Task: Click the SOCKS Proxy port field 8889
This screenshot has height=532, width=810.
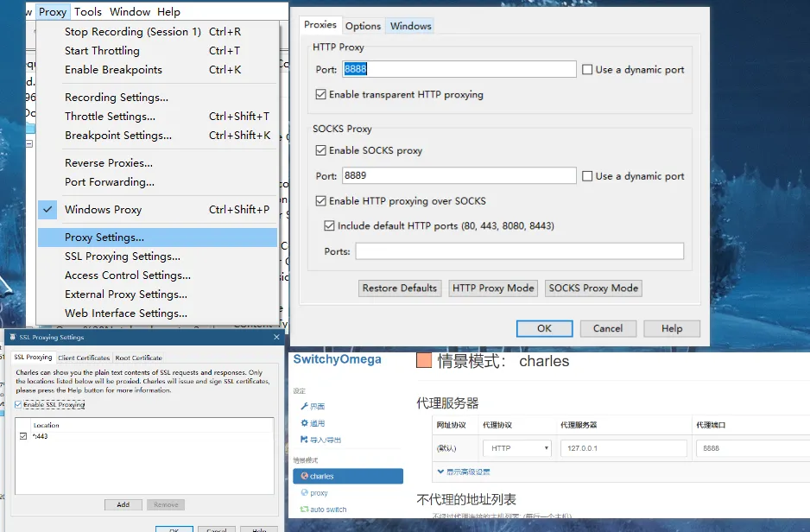Action: tap(458, 176)
